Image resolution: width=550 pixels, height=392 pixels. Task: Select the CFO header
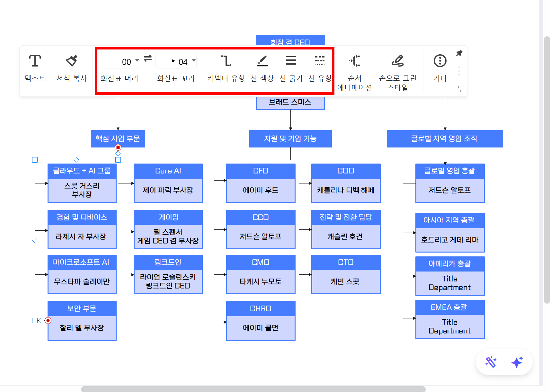pos(261,171)
